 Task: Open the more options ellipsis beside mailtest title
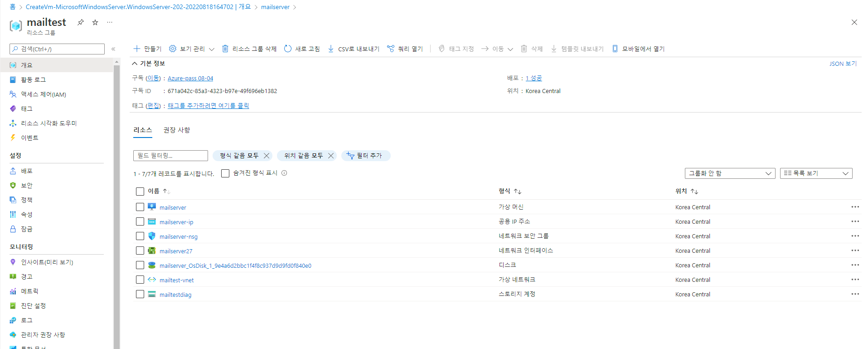point(110,22)
